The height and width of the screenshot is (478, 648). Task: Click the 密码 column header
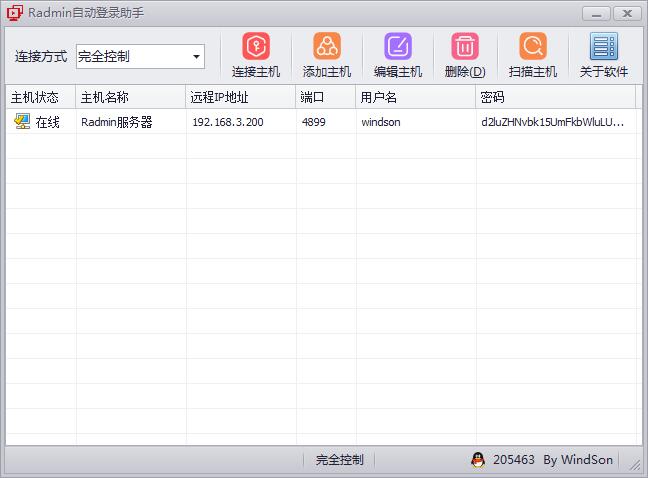556,97
